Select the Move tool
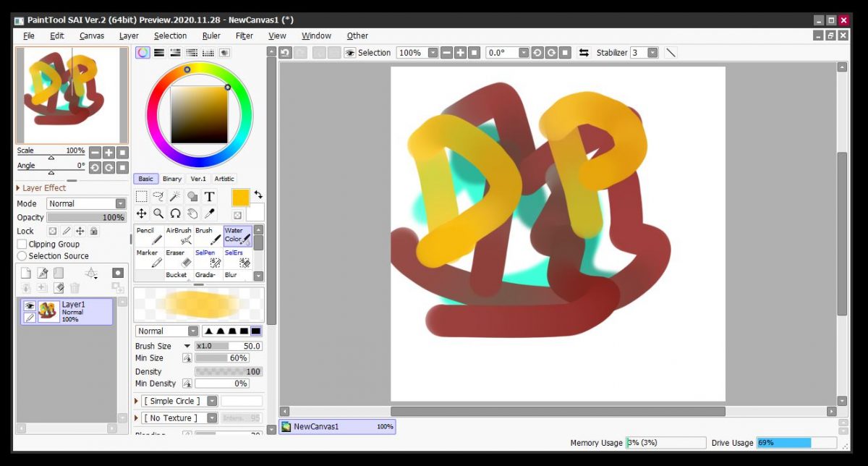868x466 pixels. pos(142,213)
